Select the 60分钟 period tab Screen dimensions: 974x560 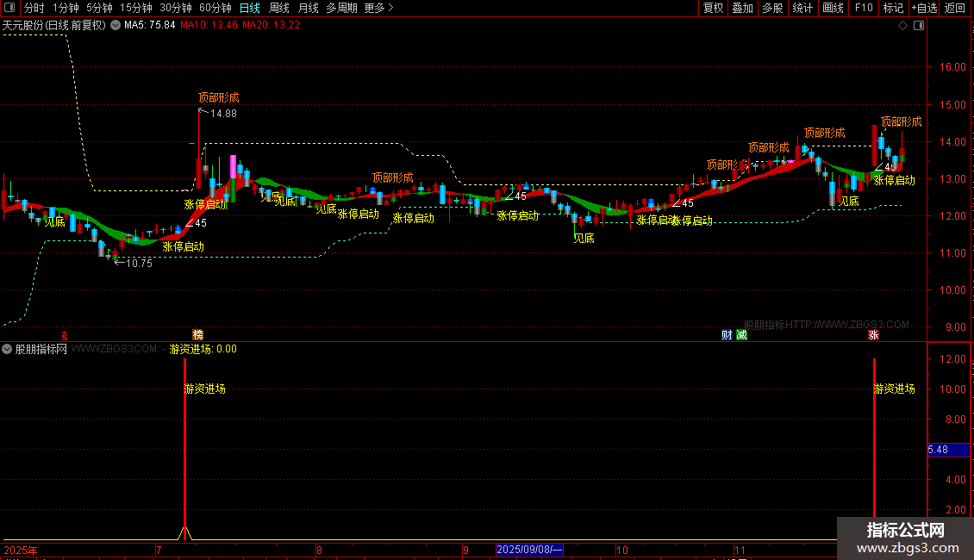215,8
